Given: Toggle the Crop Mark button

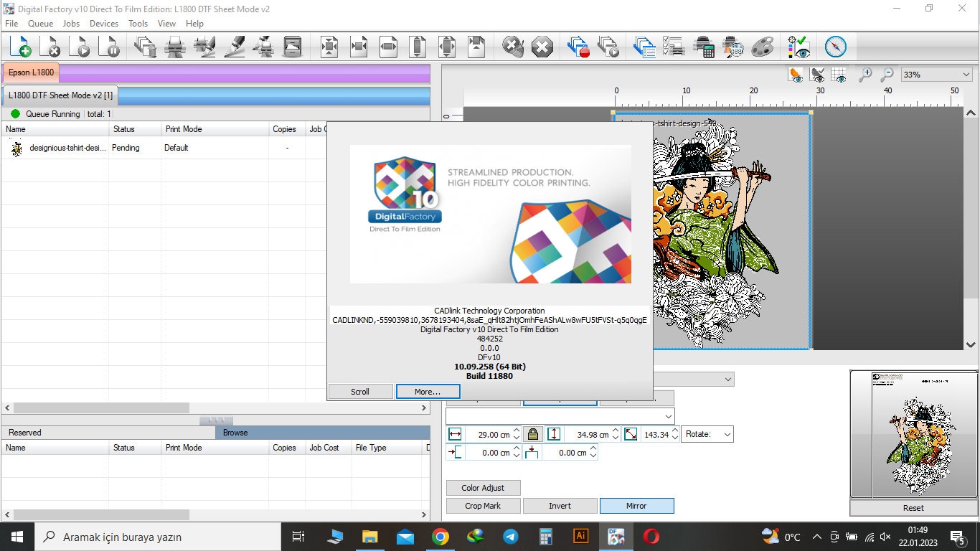Looking at the screenshot, I should point(483,506).
